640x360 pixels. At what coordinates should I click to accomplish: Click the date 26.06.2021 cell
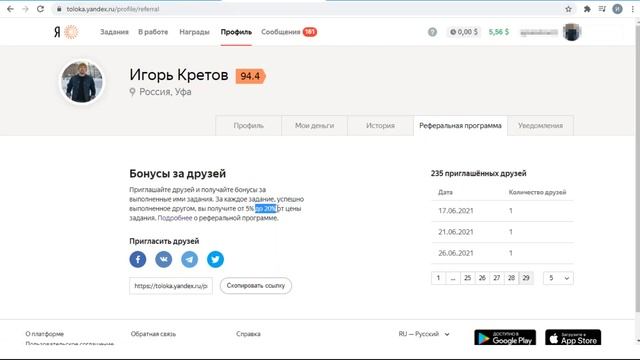[x=456, y=253]
